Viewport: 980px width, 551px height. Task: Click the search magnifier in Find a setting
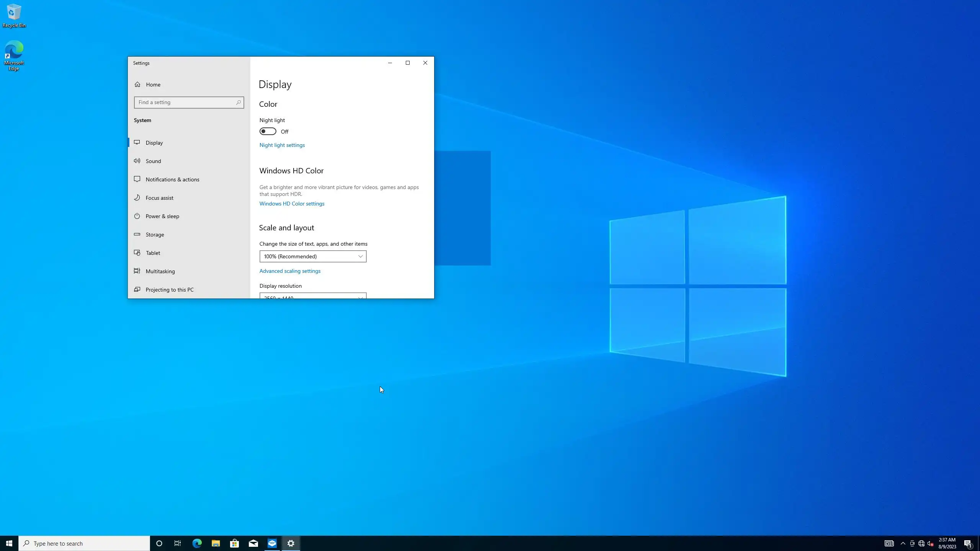(x=238, y=102)
